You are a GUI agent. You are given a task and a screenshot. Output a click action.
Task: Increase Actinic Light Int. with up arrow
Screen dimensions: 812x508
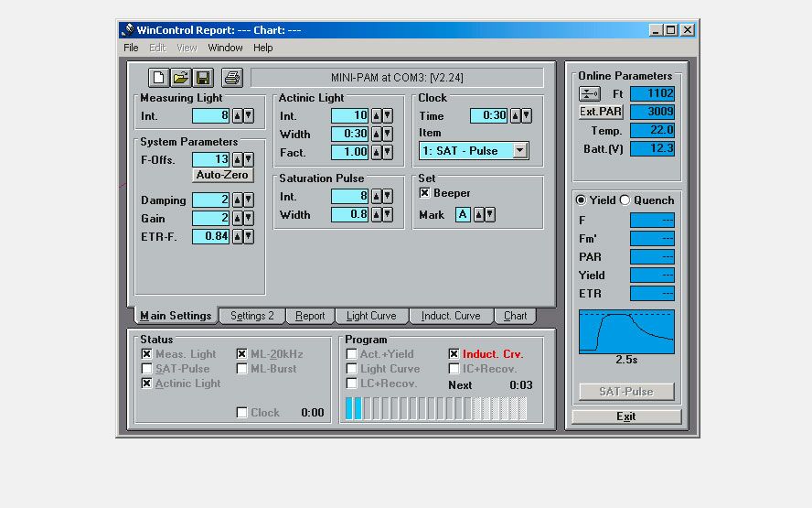click(376, 115)
